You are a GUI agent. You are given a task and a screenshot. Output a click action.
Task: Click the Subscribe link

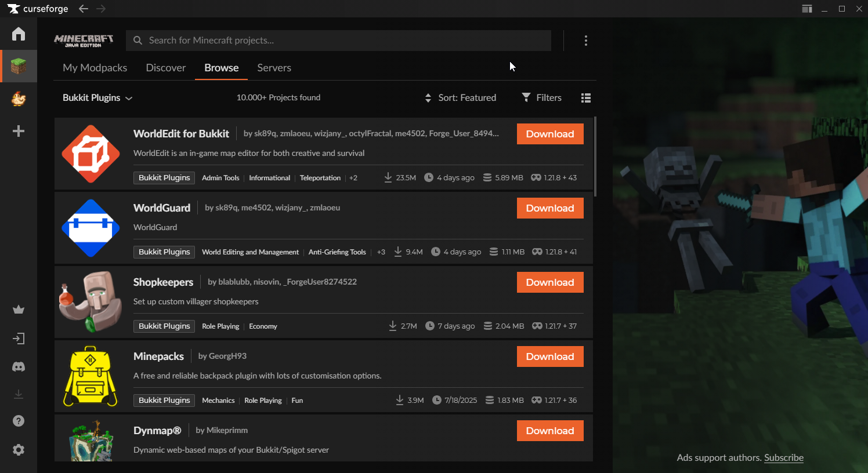pos(784,458)
